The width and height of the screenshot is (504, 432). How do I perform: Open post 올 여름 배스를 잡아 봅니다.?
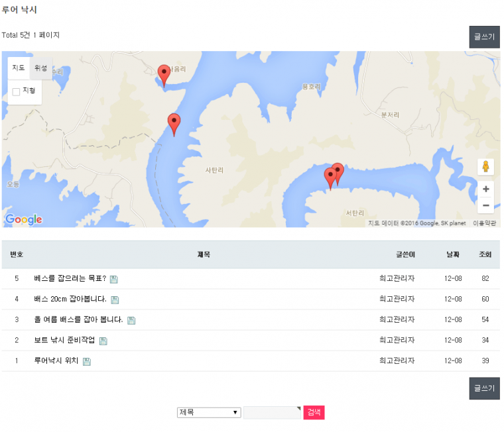[x=78, y=320]
